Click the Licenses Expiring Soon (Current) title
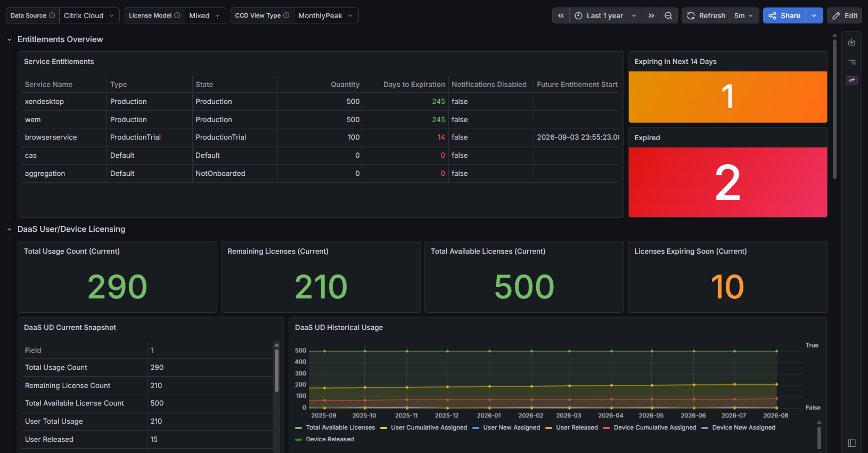This screenshot has height=453, width=868. click(690, 251)
